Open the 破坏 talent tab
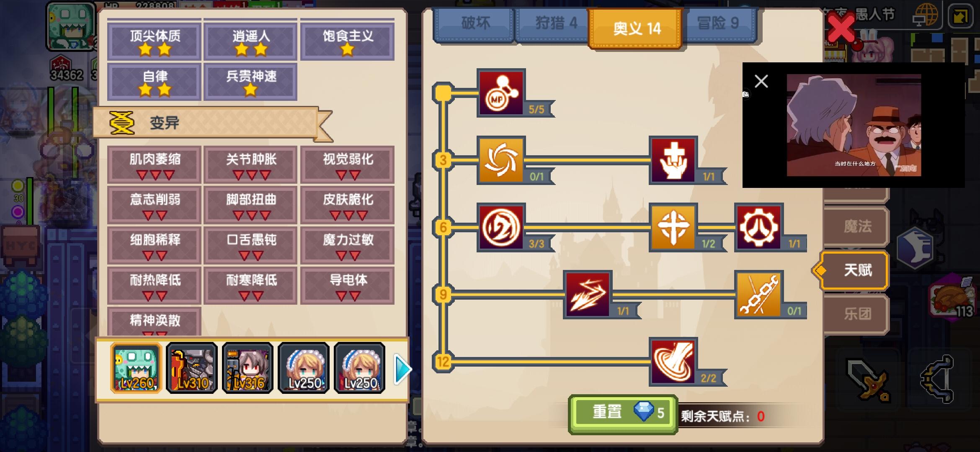This screenshot has width=980, height=452. tap(475, 24)
